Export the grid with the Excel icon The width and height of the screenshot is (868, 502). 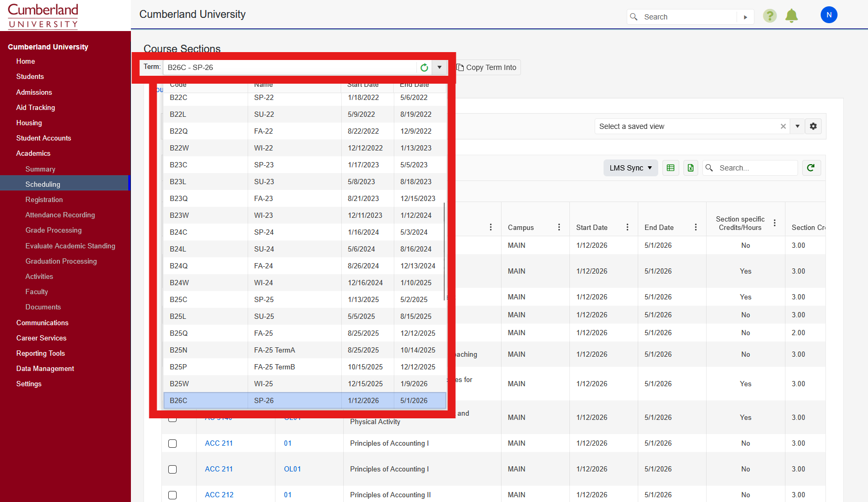691,168
